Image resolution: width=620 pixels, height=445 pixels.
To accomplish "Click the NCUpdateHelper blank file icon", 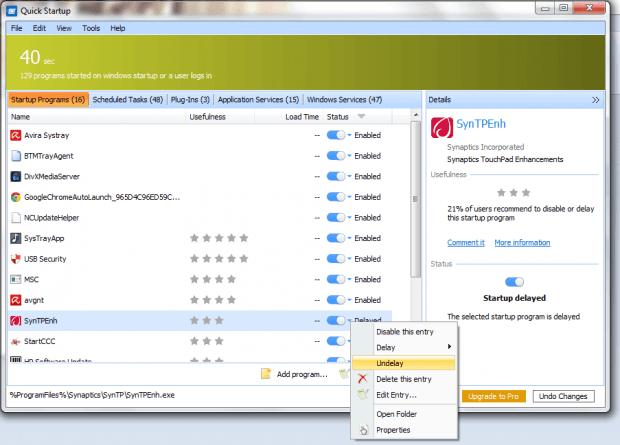I will [15, 218].
